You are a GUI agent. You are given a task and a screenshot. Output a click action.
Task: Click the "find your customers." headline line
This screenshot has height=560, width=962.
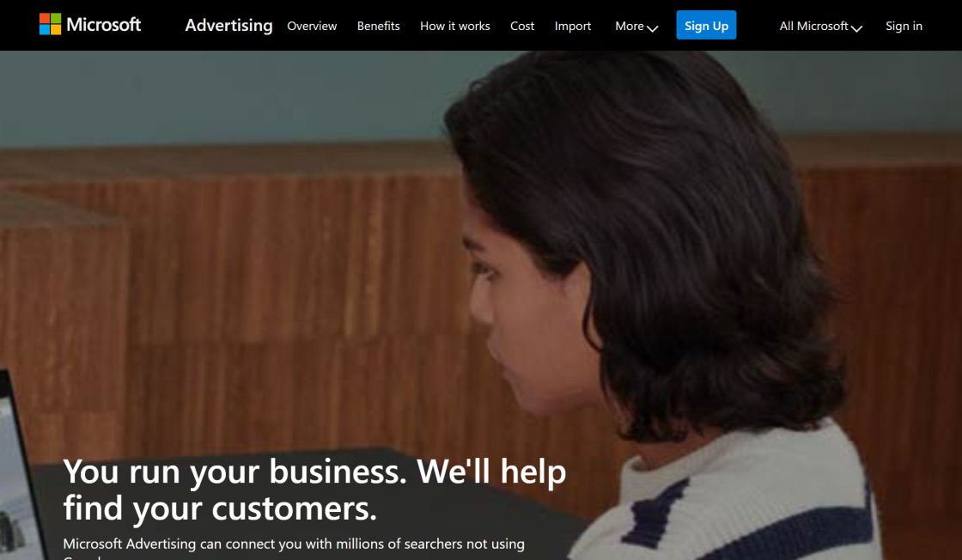(x=220, y=508)
